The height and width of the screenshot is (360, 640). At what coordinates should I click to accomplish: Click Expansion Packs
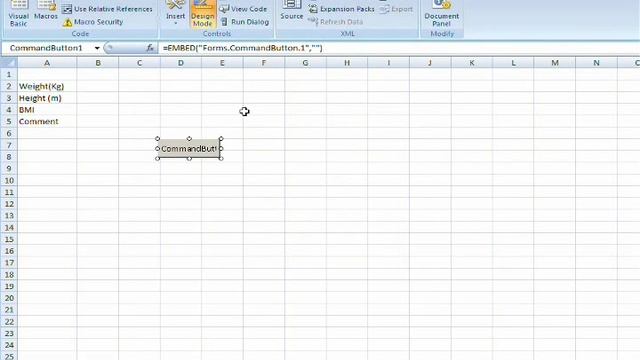[341, 9]
